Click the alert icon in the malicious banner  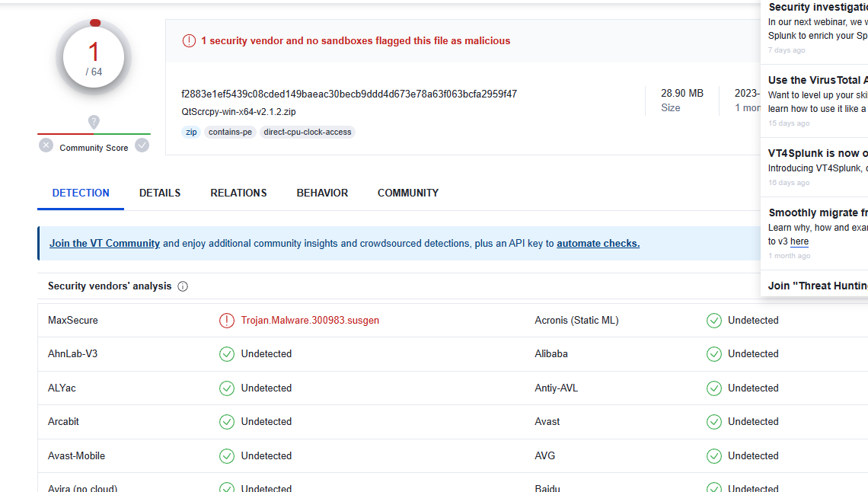coord(189,40)
